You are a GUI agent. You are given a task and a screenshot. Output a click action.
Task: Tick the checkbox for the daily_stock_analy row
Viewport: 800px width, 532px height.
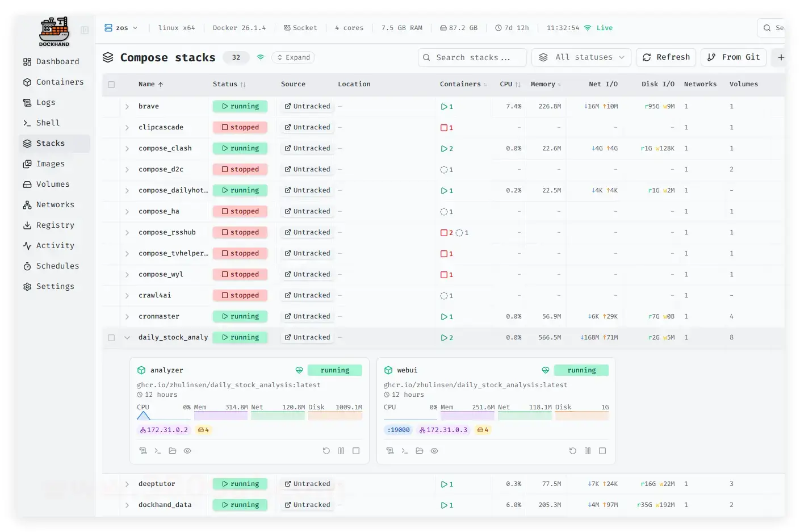click(111, 338)
